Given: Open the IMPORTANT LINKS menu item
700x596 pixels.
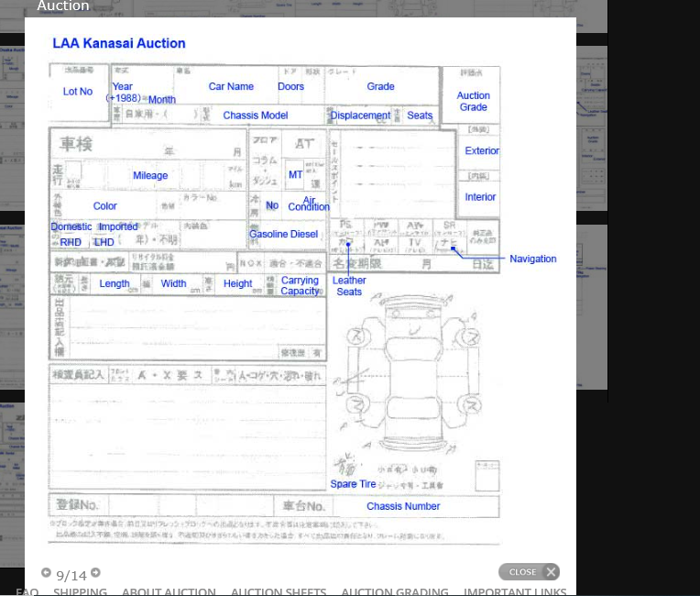Looking at the screenshot, I should [515, 591].
